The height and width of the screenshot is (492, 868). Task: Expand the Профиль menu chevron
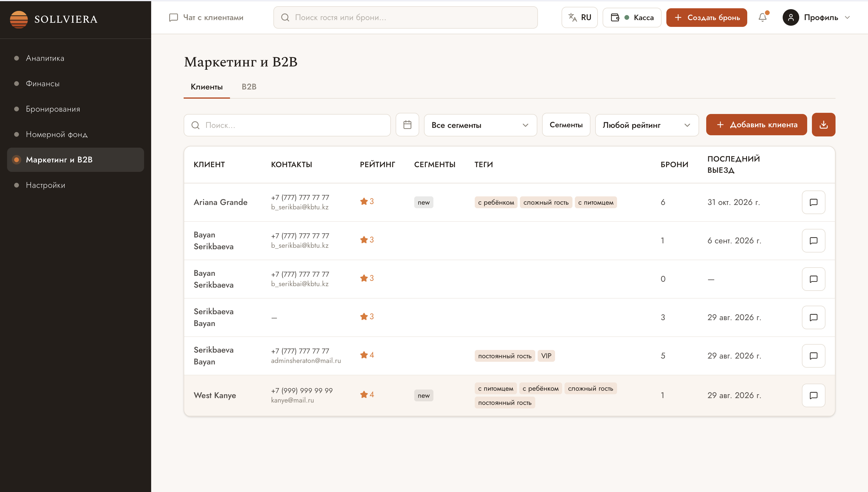coord(847,18)
